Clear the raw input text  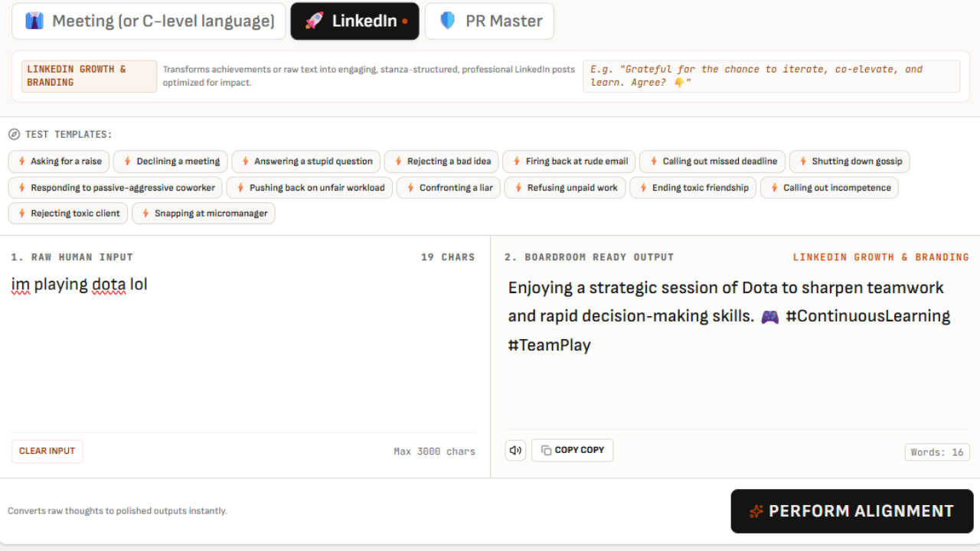[x=47, y=452]
